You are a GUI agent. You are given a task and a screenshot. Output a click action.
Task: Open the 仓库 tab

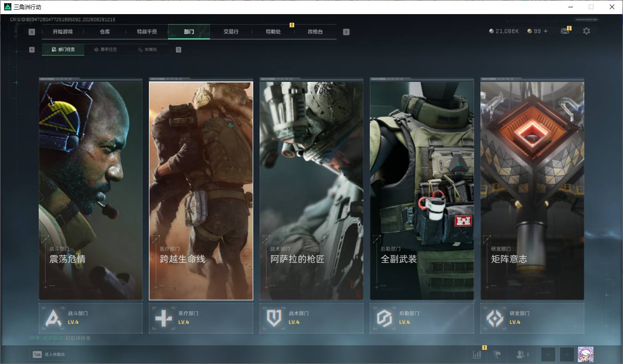tap(105, 32)
